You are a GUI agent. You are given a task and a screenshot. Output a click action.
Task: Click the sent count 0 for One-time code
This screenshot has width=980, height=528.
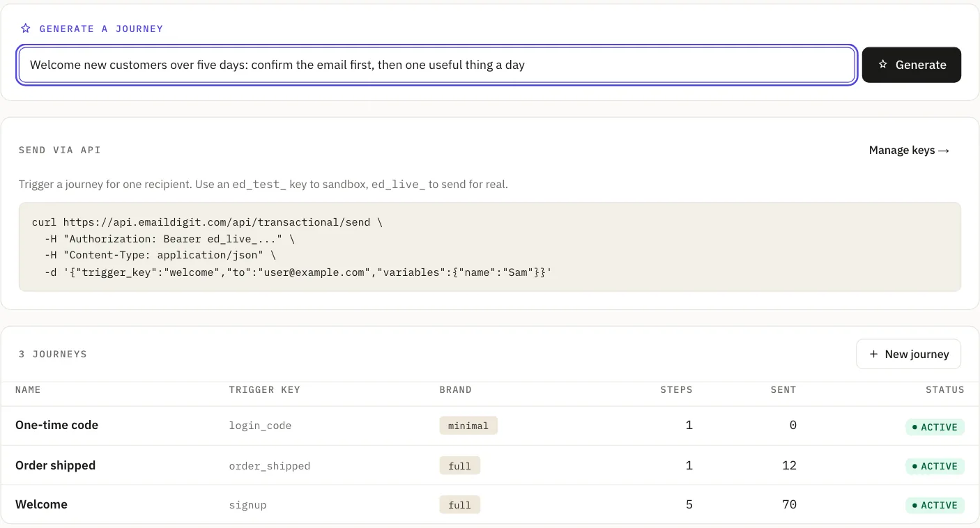tap(793, 425)
